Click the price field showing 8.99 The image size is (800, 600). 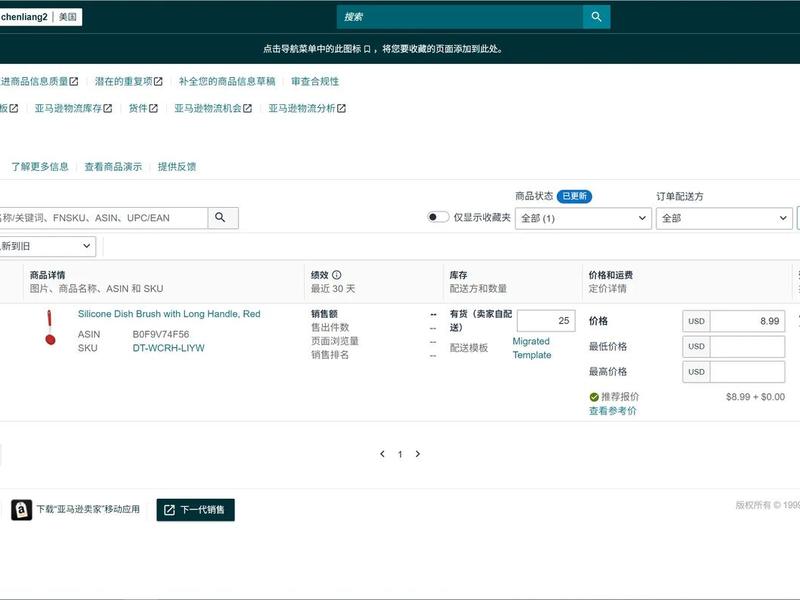pyautogui.click(x=747, y=321)
